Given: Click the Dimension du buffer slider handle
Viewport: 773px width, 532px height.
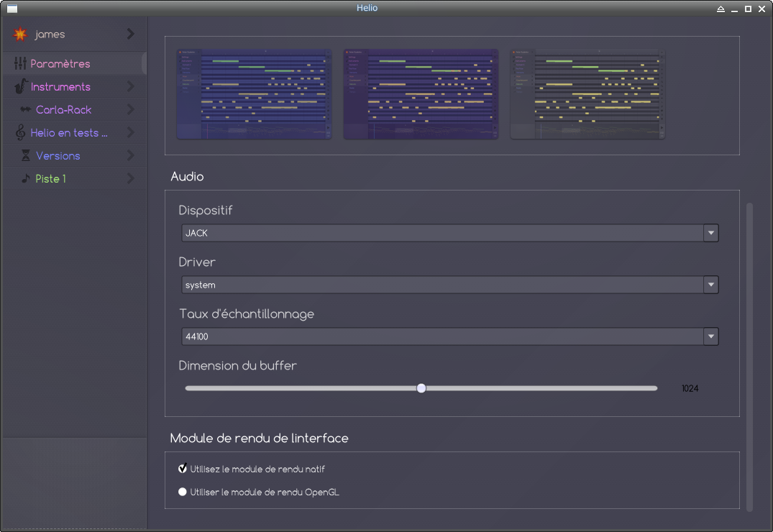Looking at the screenshot, I should point(421,388).
